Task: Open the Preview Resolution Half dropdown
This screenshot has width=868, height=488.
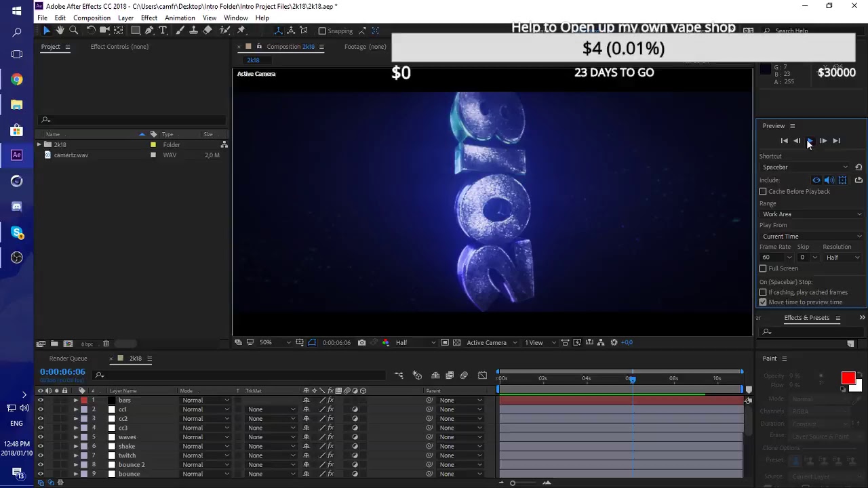Action: 843,258
